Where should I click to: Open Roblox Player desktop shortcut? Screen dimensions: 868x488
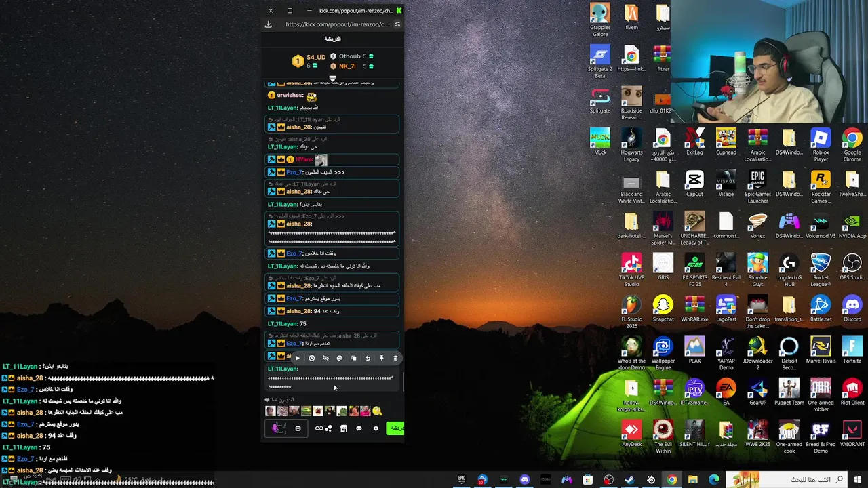pos(821,144)
